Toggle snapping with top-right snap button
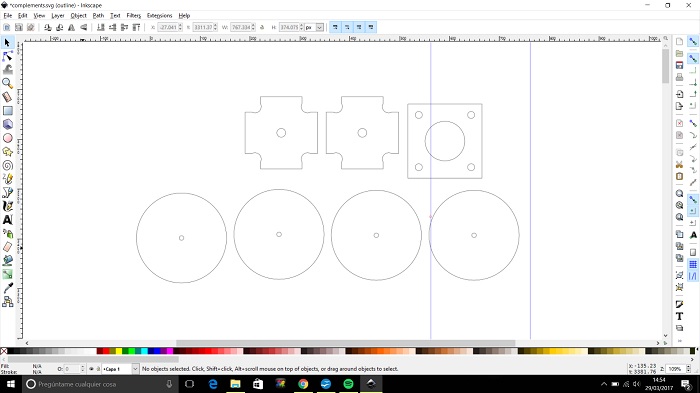 point(692,42)
